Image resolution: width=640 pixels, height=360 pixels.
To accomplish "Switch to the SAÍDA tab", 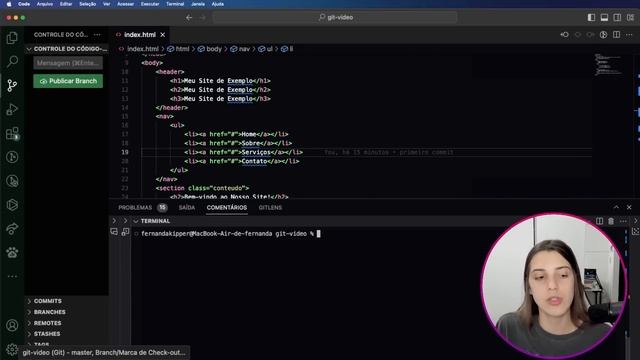I will coord(187,207).
